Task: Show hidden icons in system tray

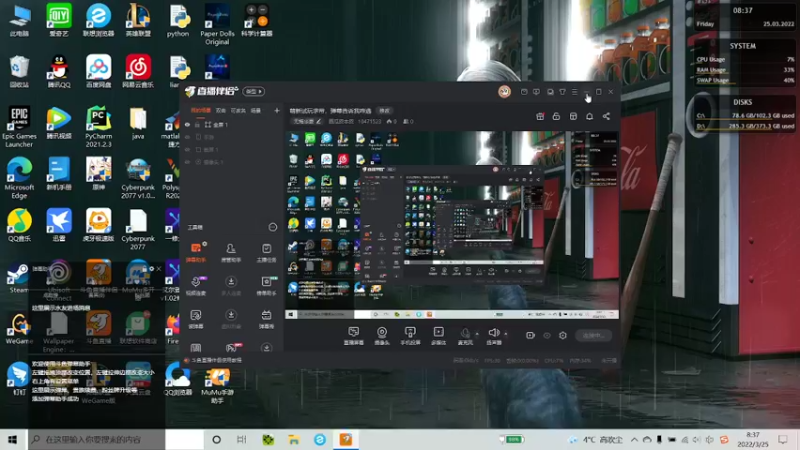Action: [x=634, y=439]
